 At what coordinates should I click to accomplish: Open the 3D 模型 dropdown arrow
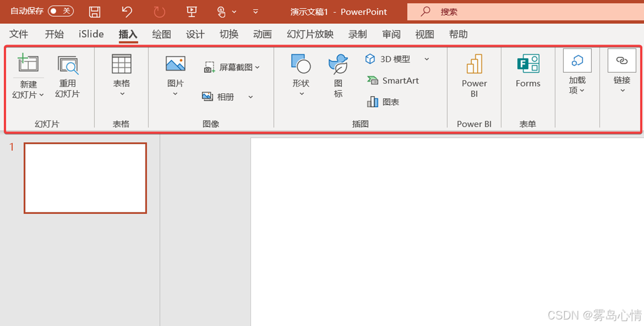pos(427,59)
